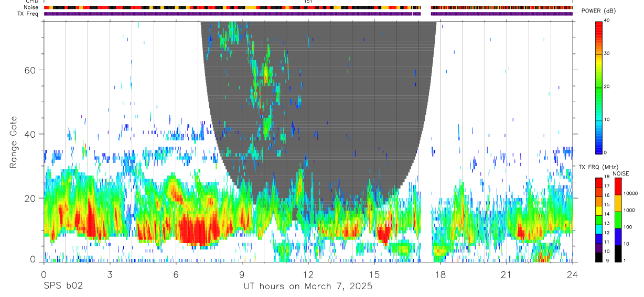Pick the black block of the noise legend
Image resolution: width=644 pixels, height=297 pixels.
[x=618, y=254]
